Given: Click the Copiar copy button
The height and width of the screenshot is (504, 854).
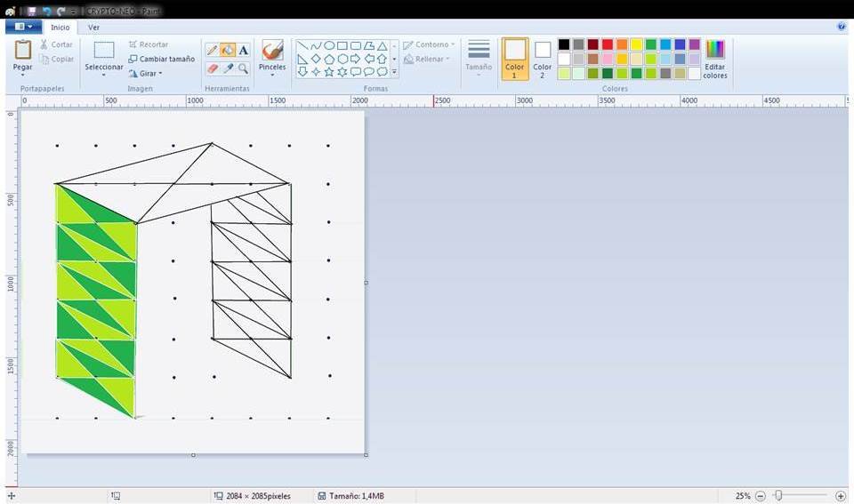Looking at the screenshot, I should pyautogui.click(x=57, y=59).
